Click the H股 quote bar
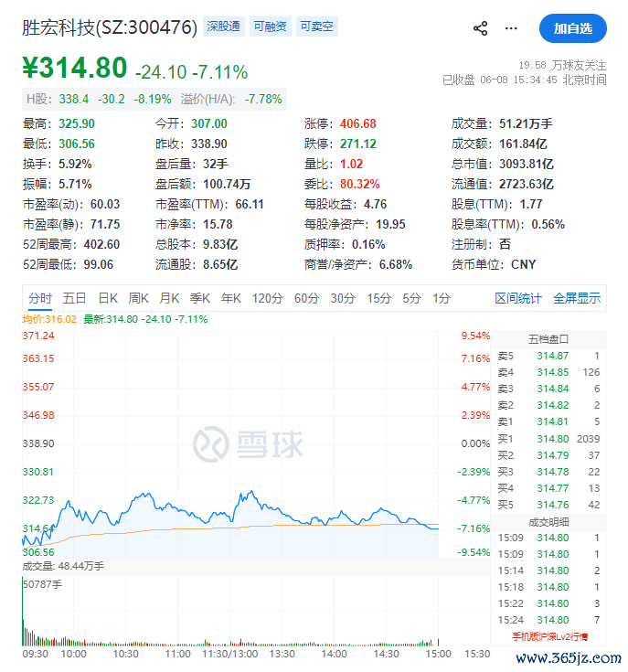 [154, 99]
